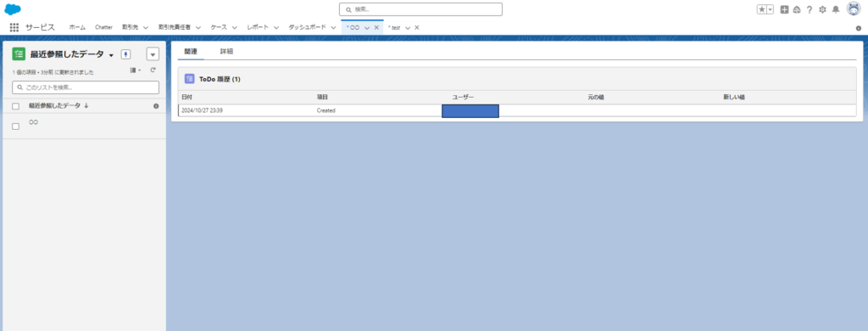Toggle the select-all checkbox in list header
Image resolution: width=868 pixels, height=331 pixels.
point(15,106)
